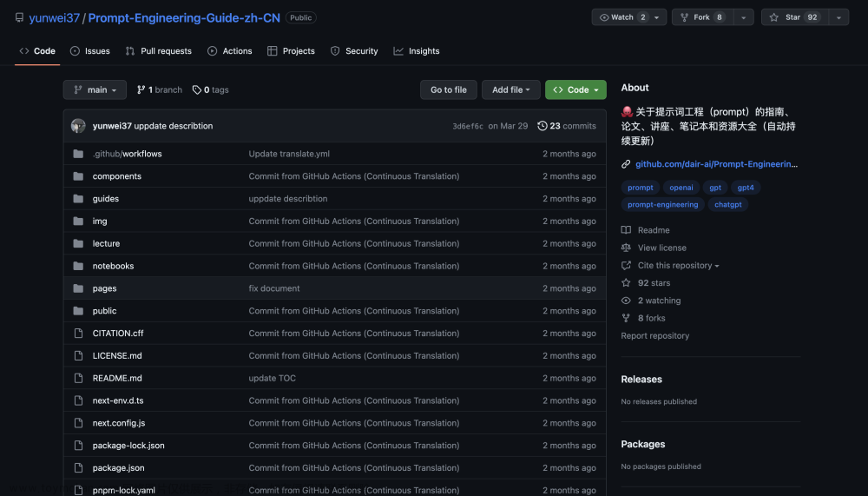
Task: Open the main branch selector dropdown
Action: (95, 89)
